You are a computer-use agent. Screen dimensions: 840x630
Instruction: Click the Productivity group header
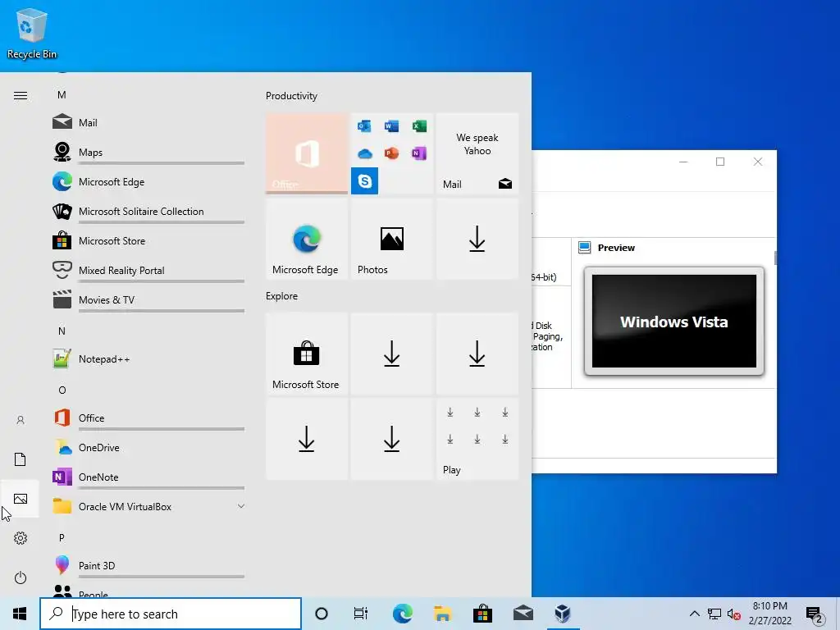(291, 96)
